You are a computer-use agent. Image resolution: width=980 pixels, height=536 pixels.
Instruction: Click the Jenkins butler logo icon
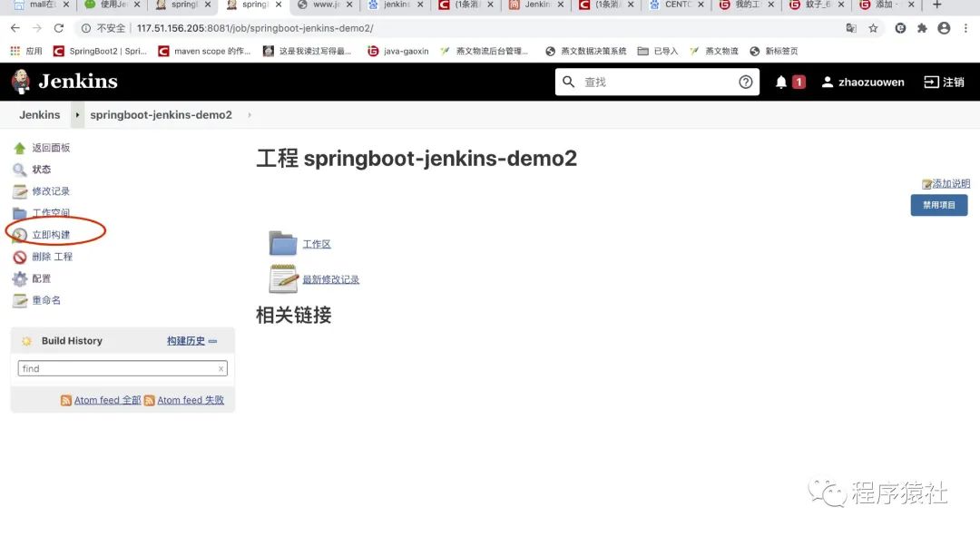point(21,82)
